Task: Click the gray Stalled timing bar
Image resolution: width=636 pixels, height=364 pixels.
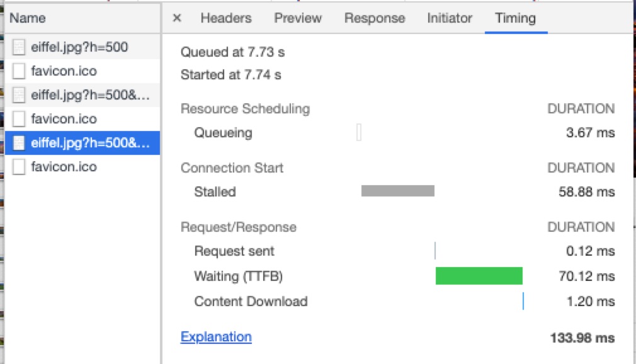Action: pos(397,191)
